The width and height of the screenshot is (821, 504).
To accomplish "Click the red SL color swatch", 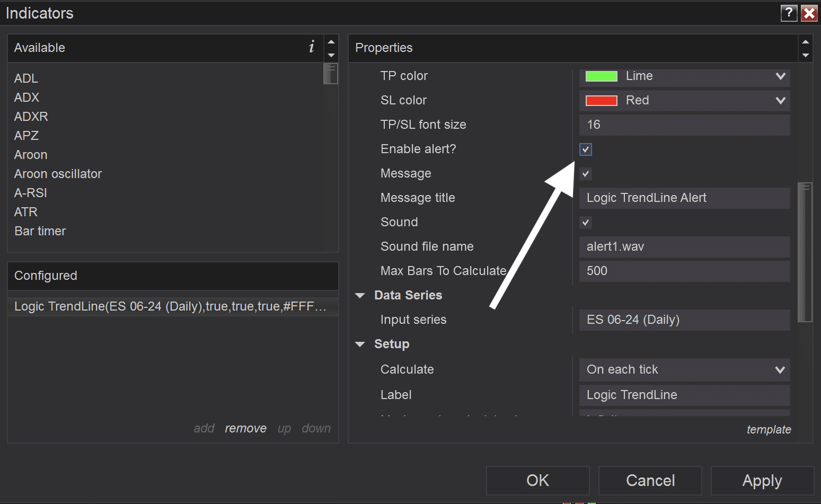I will [601, 101].
